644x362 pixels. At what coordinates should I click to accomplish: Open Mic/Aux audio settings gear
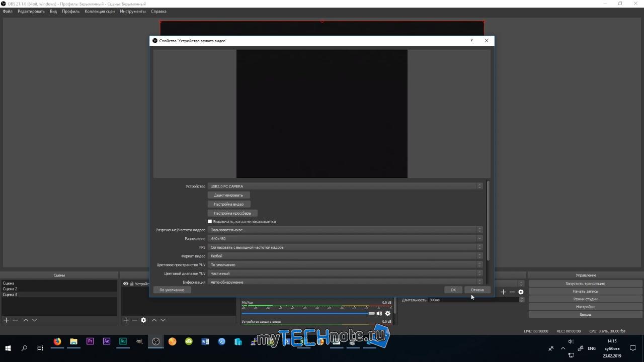point(387,313)
